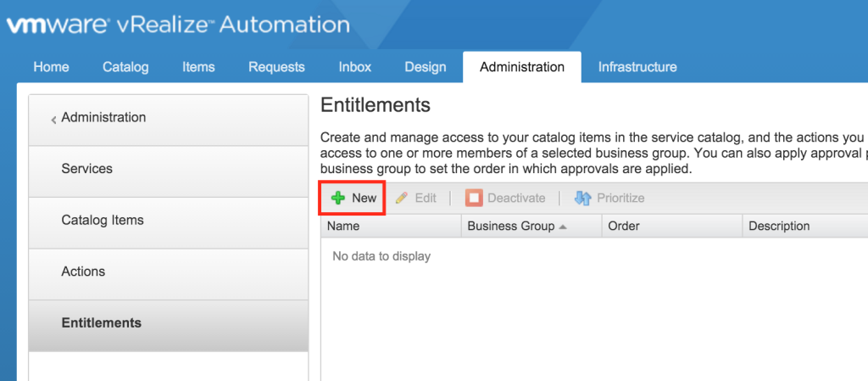Go back to the Administration menu in sidebar
Image resolution: width=868 pixels, height=381 pixels.
click(169, 120)
